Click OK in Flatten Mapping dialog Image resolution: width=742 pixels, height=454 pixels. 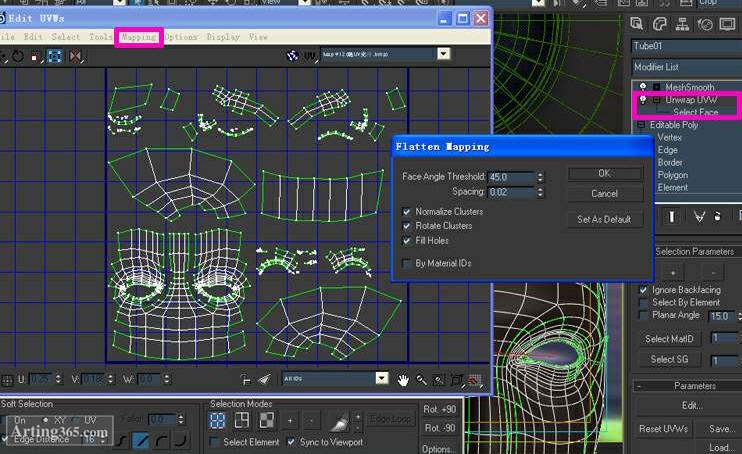pos(604,174)
